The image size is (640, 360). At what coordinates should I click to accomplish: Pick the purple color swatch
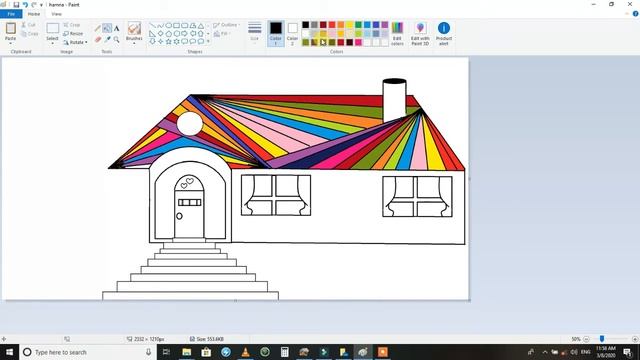pyautogui.click(x=384, y=25)
